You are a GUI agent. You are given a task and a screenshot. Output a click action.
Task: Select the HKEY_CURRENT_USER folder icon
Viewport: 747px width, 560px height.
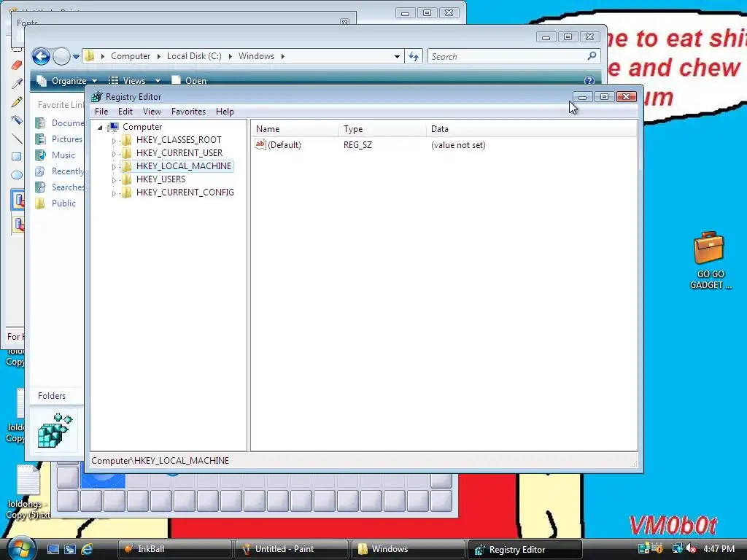[x=127, y=153]
